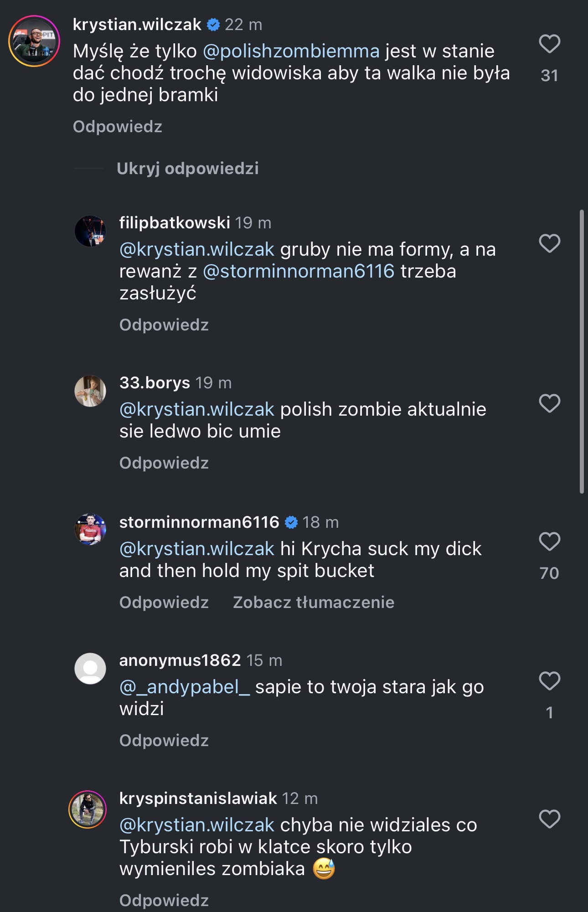Click the comments scrollbar
Screen dimensions: 588x912
coord(582,351)
